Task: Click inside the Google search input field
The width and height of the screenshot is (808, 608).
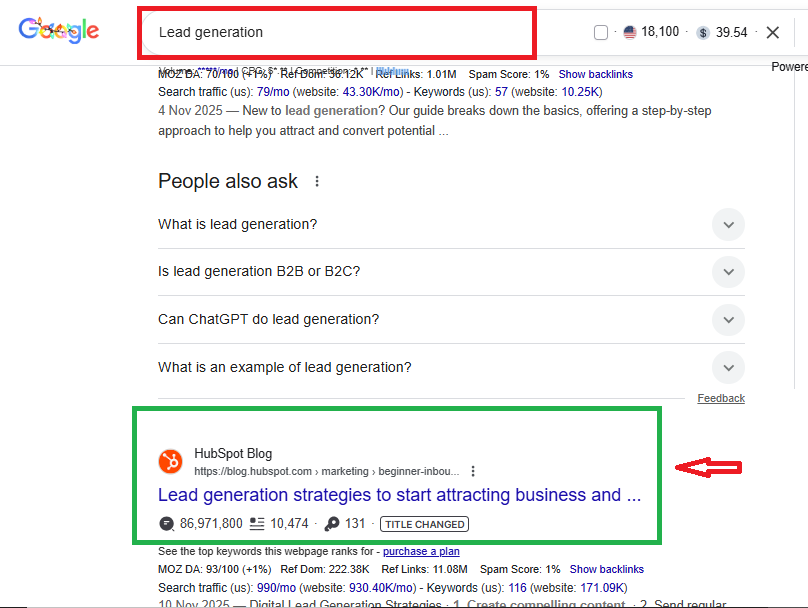Action: 340,32
